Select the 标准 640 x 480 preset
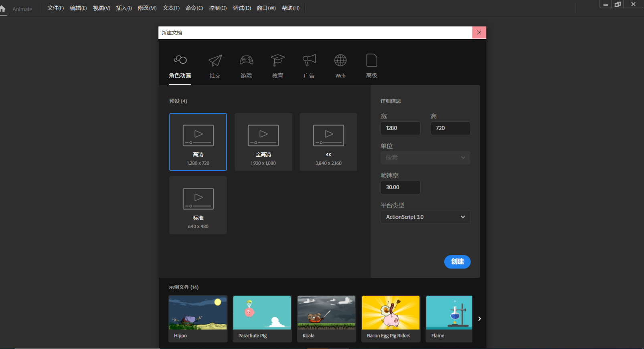This screenshot has width=644, height=349. pyautogui.click(x=198, y=205)
